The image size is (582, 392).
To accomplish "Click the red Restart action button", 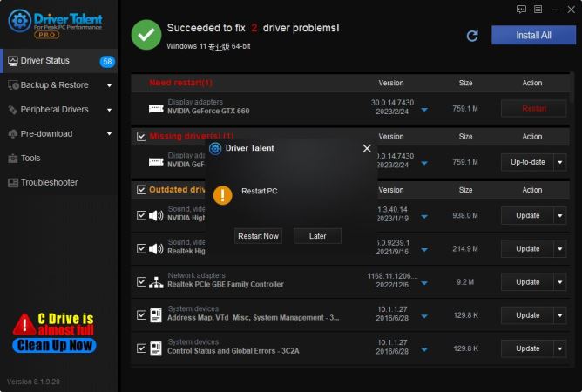I will (x=534, y=109).
